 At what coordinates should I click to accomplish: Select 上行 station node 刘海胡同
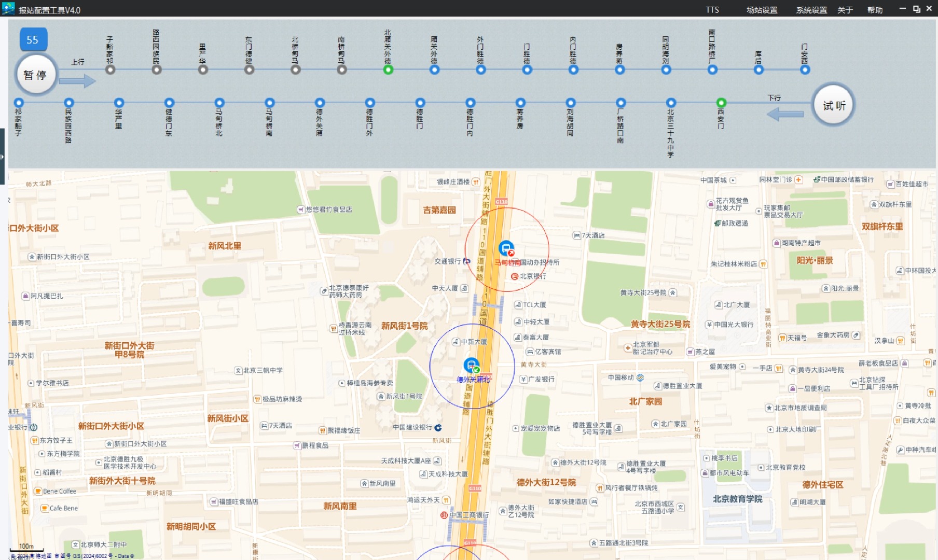coord(666,69)
